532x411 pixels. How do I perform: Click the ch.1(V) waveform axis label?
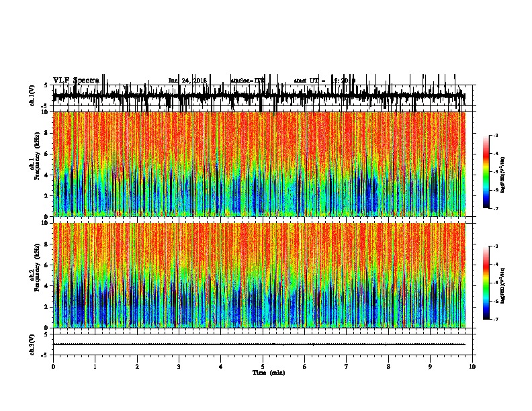tap(32, 95)
